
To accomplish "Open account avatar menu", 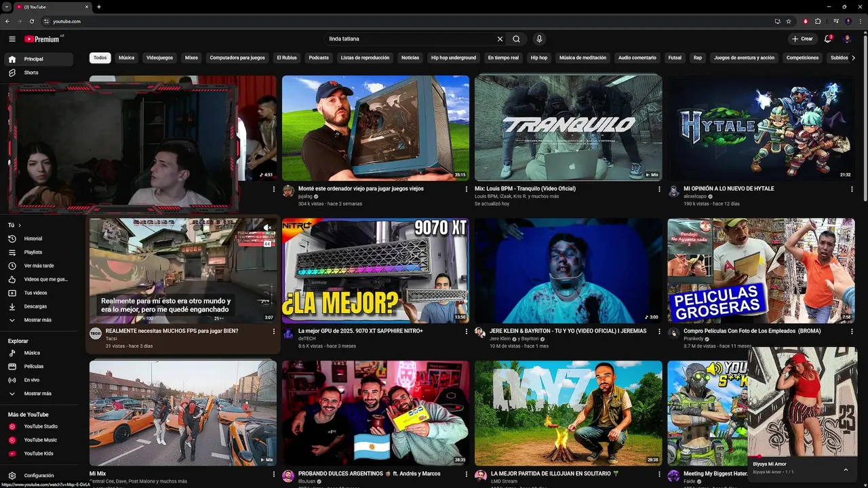I will [x=847, y=39].
